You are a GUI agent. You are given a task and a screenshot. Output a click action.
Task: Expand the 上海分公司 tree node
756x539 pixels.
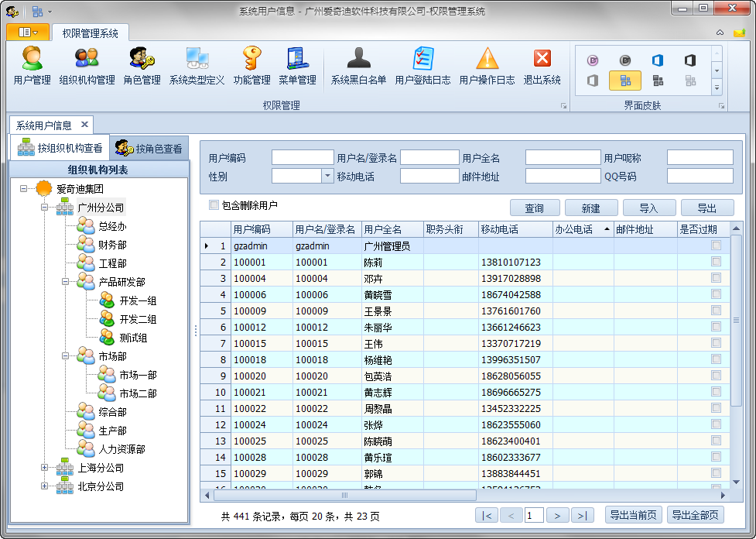click(x=44, y=468)
